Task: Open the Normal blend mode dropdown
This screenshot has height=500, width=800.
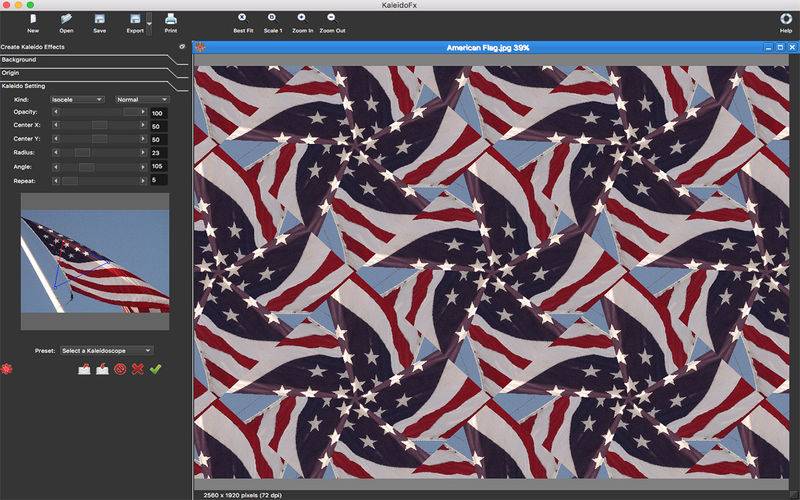Action: pyautogui.click(x=142, y=99)
